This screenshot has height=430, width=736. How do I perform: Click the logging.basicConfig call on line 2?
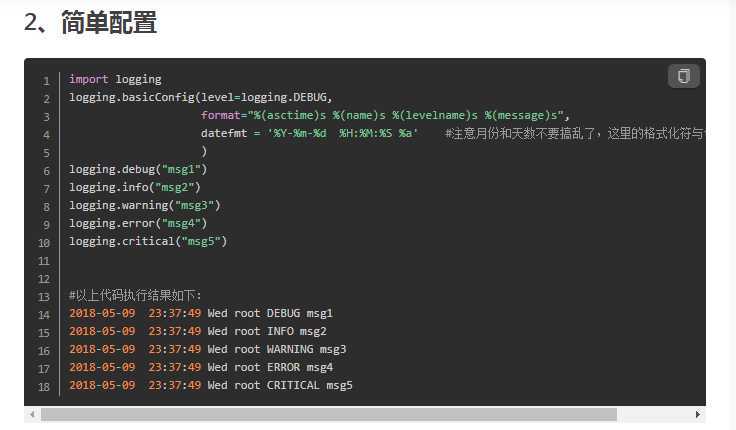[x=200, y=97]
